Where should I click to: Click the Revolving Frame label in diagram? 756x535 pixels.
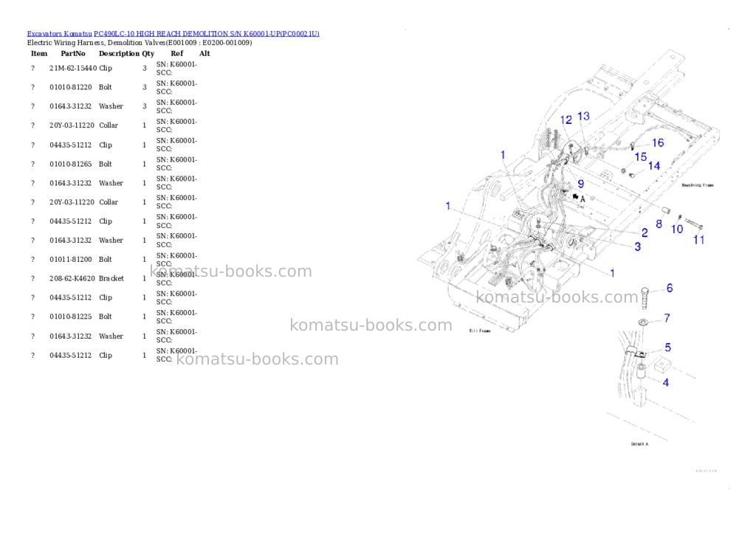698,185
